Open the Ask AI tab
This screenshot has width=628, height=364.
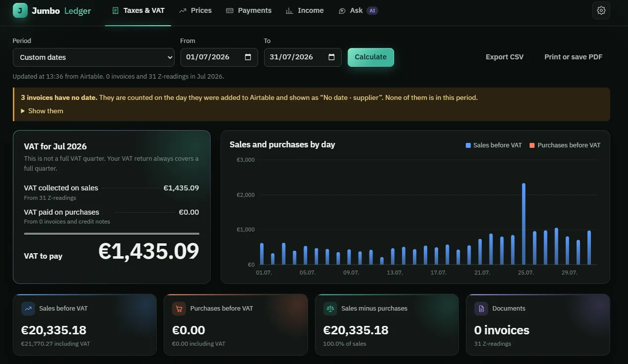click(x=358, y=10)
